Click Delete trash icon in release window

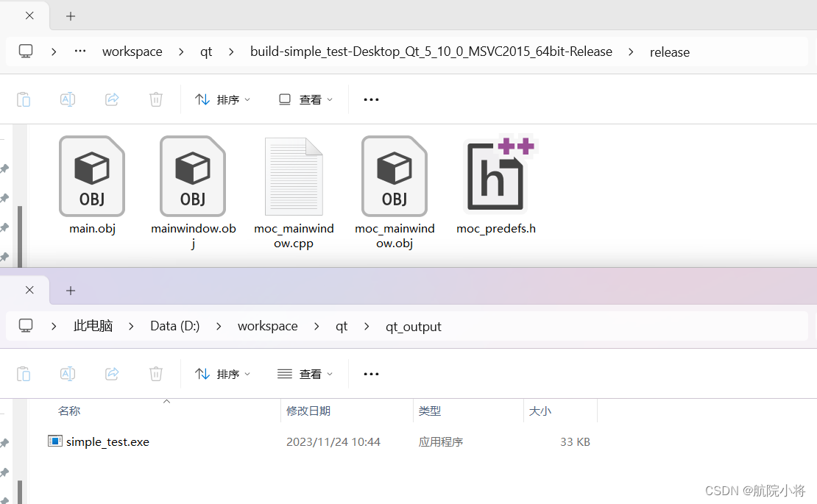coord(156,99)
